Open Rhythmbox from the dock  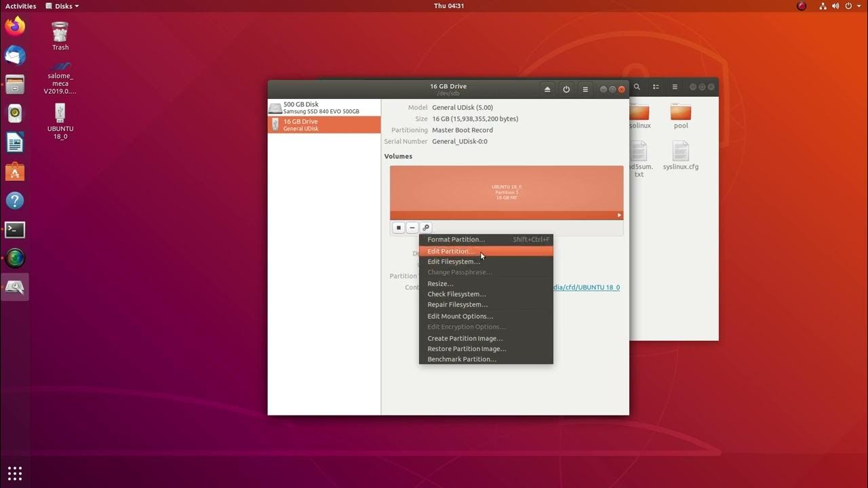[15, 114]
